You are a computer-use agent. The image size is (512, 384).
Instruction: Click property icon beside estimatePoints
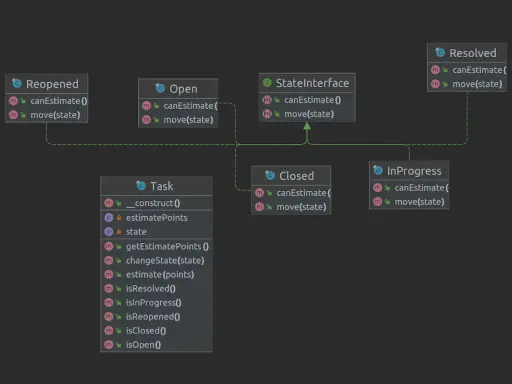[109, 218]
